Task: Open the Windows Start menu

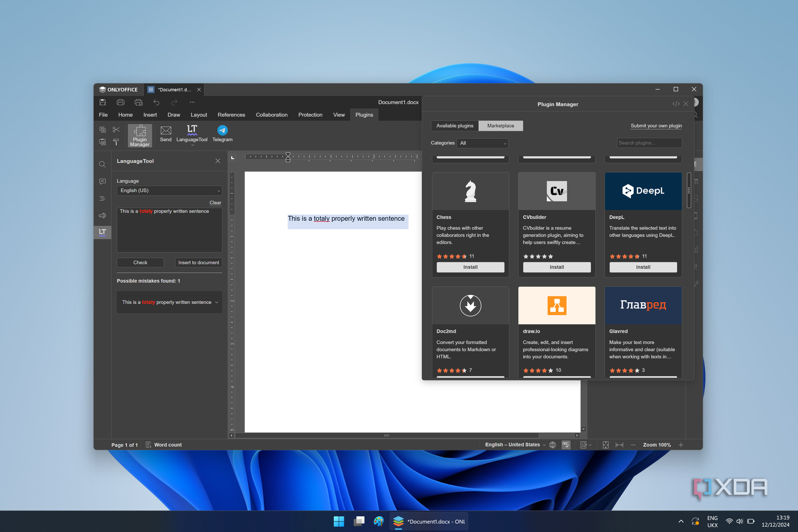Action: tap(339, 521)
